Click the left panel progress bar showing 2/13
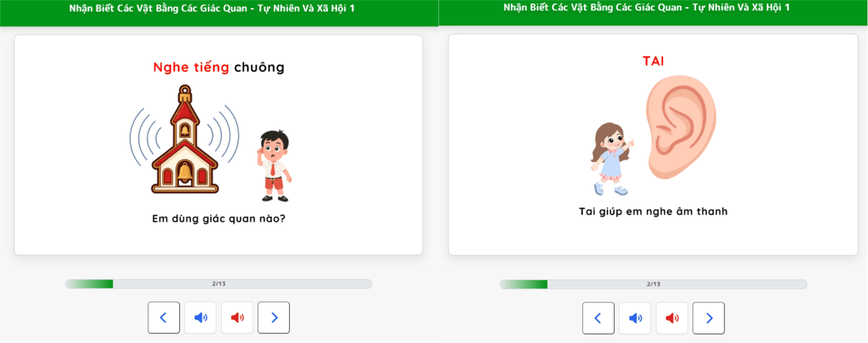This screenshot has width=868, height=343. coord(219,284)
